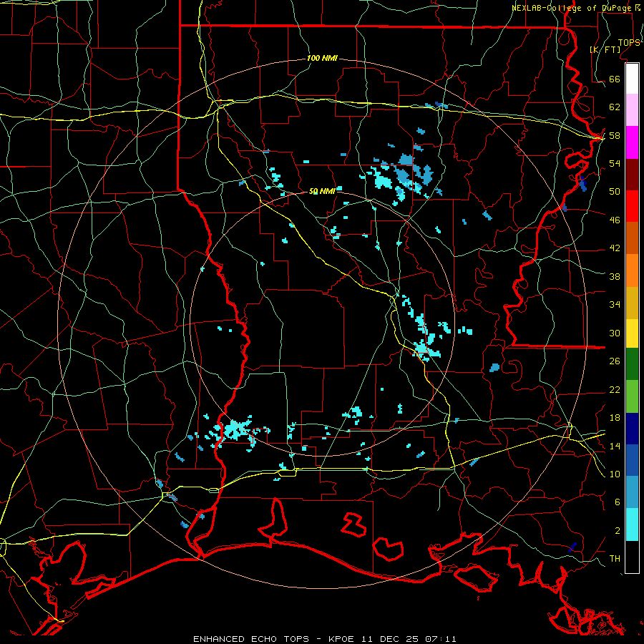Select legend value "62"

coord(615,107)
